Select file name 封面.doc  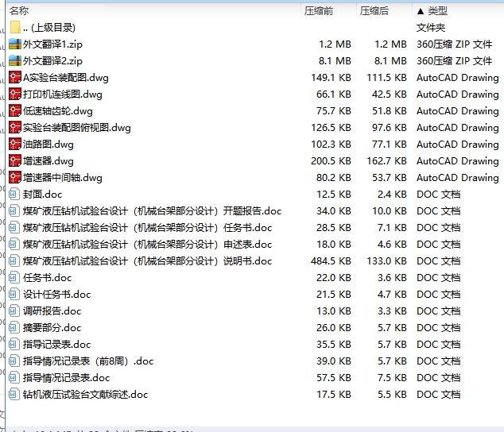pyautogui.click(x=42, y=195)
